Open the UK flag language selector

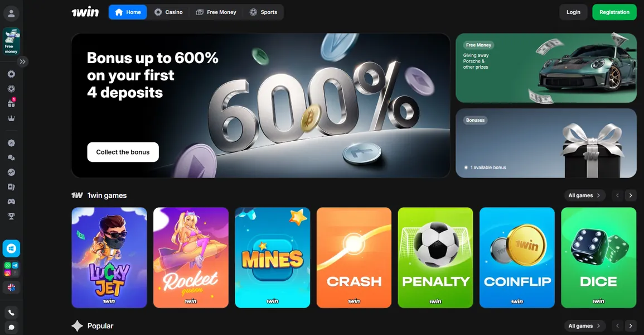tap(11, 288)
